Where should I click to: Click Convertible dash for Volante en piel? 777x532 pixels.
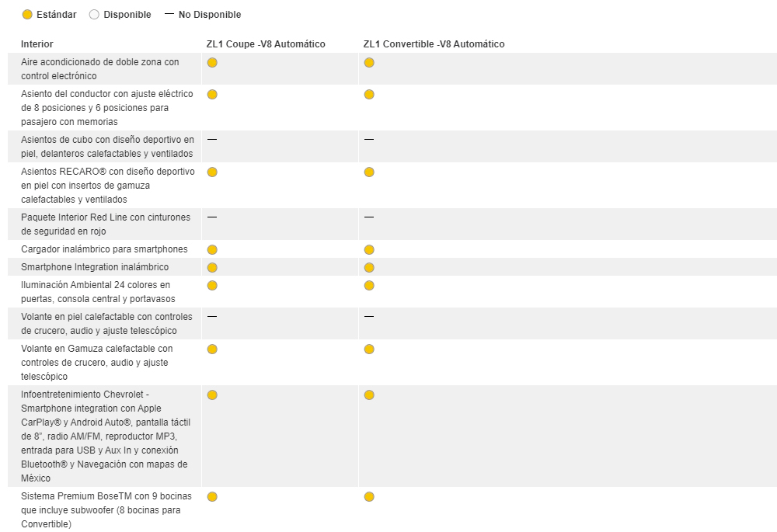369,317
